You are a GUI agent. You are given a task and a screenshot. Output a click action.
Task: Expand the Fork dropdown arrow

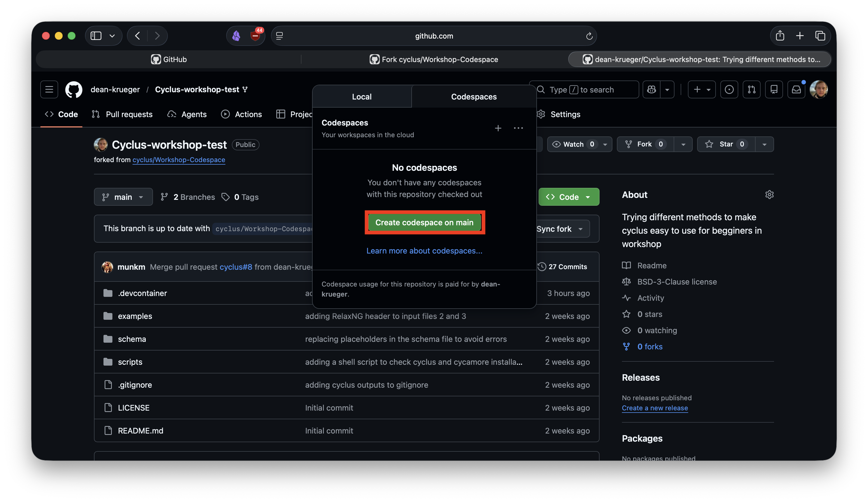point(683,144)
